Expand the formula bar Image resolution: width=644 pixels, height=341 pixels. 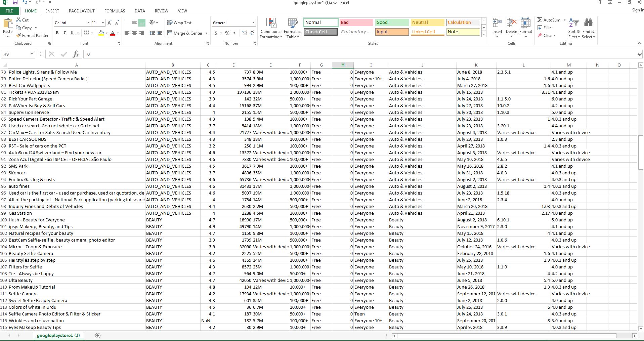point(640,54)
